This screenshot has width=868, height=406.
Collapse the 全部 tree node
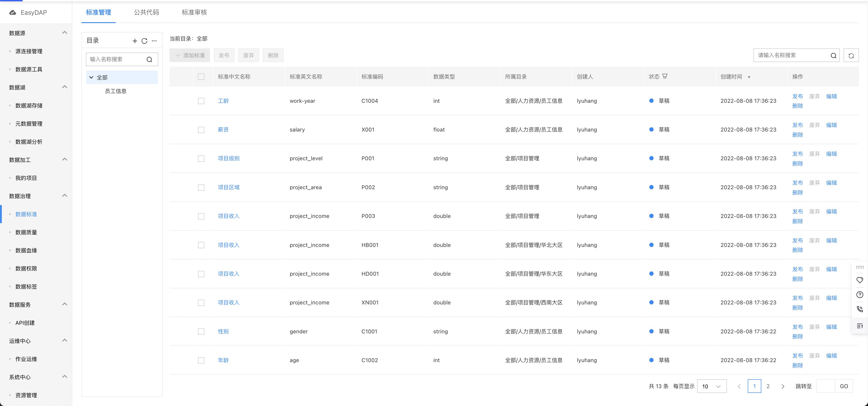point(91,77)
